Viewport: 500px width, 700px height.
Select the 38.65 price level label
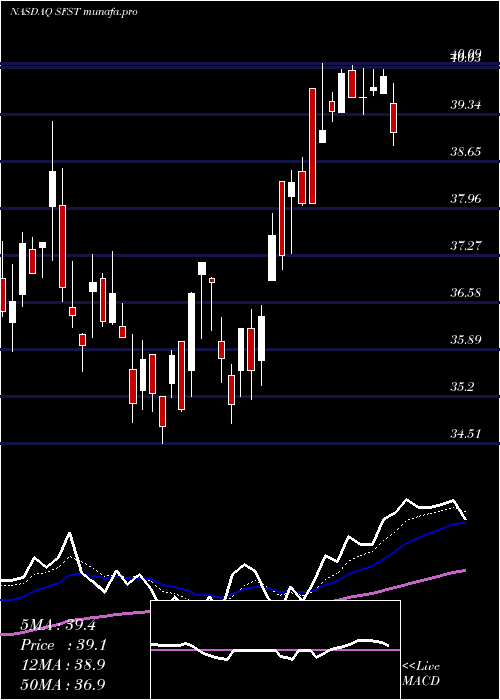tap(466, 152)
